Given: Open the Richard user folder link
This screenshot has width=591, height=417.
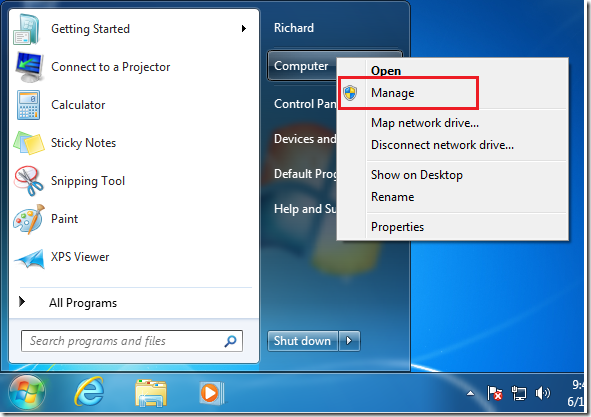Looking at the screenshot, I should 294,28.
